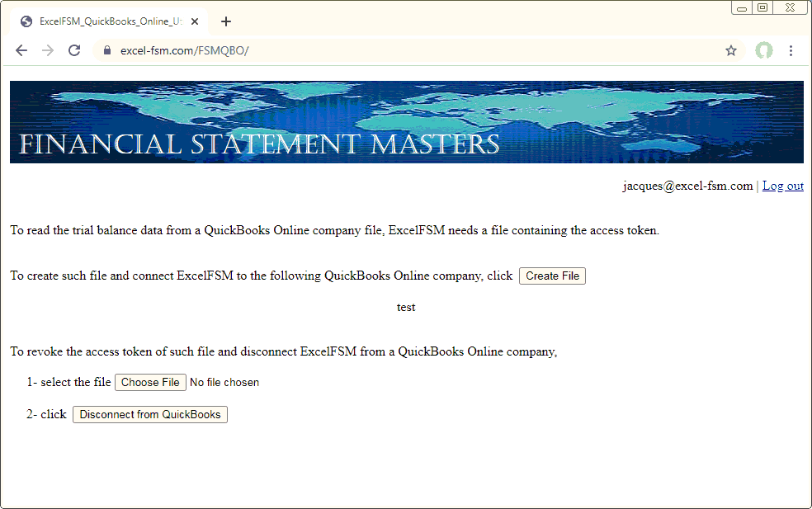This screenshot has width=812, height=509.
Task: Click the Log out link
Action: 783,186
